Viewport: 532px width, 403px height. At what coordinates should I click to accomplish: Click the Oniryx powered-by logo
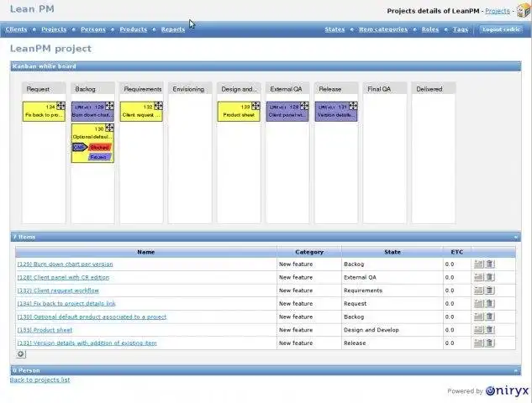point(508,390)
